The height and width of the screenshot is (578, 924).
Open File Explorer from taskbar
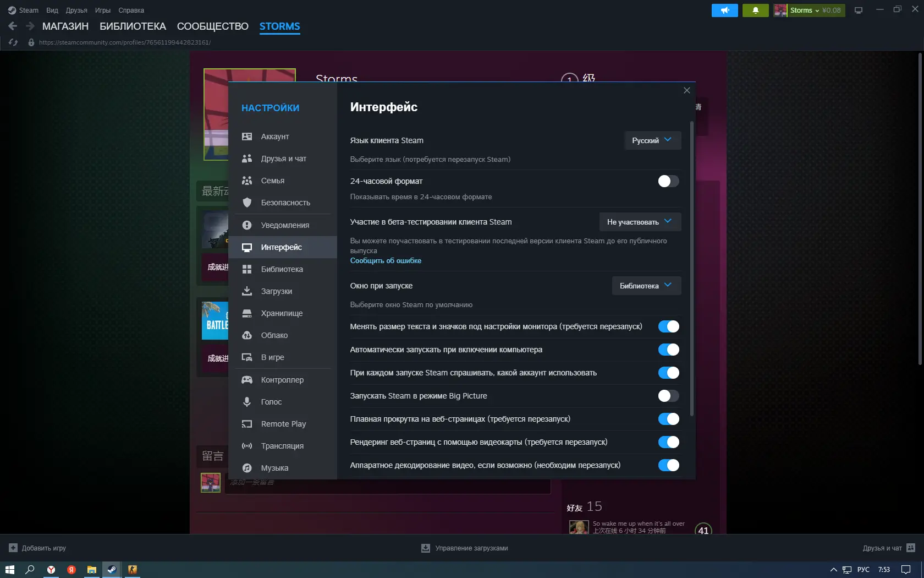91,570
